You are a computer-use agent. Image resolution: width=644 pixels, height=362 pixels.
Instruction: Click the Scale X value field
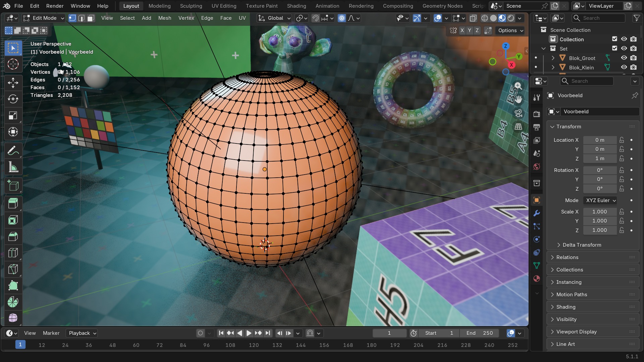click(600, 212)
